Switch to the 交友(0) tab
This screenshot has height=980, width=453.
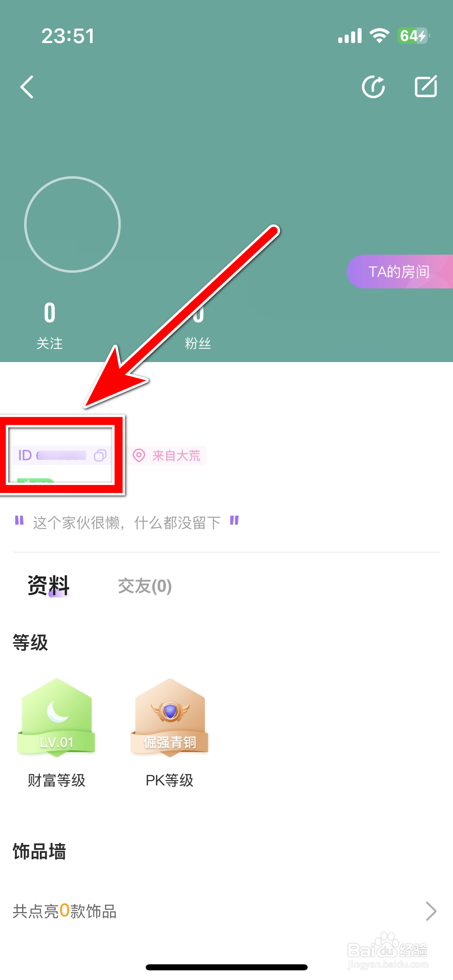pyautogui.click(x=145, y=586)
